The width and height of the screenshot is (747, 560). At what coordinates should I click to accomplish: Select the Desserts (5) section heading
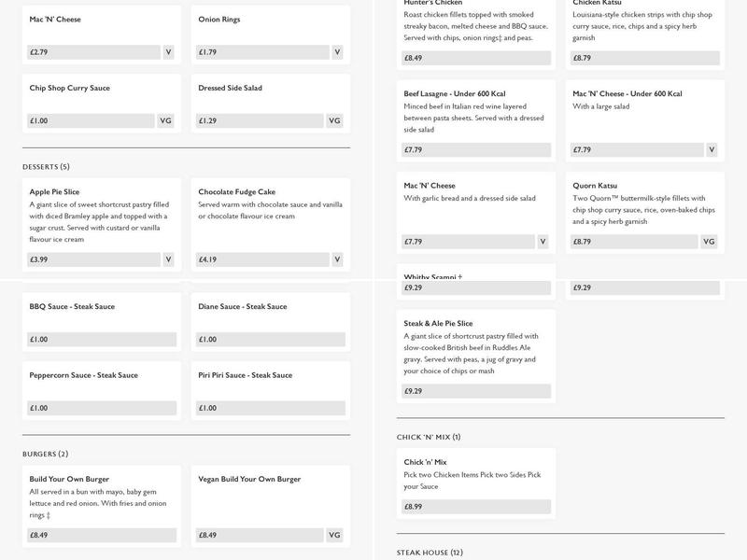tap(46, 167)
